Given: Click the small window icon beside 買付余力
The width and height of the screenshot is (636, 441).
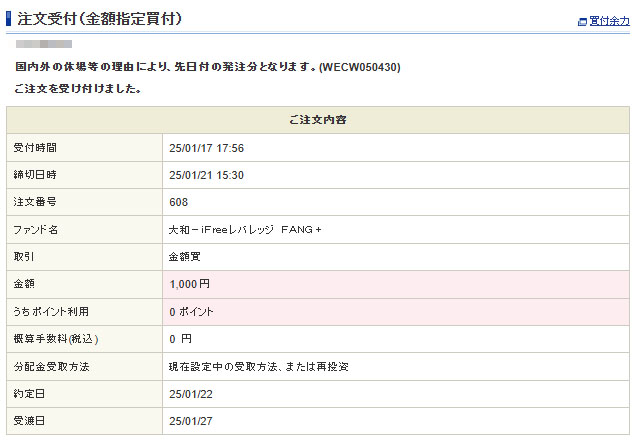Looking at the screenshot, I should pos(582,21).
